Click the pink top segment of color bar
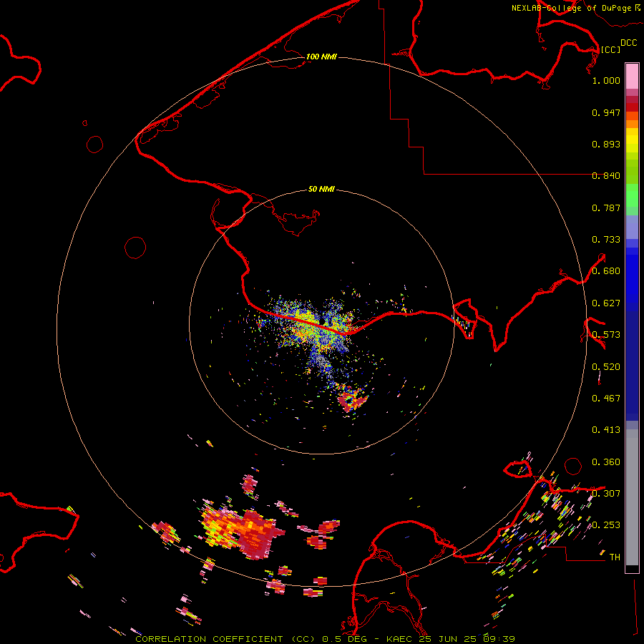The image size is (644, 644). 632,76
